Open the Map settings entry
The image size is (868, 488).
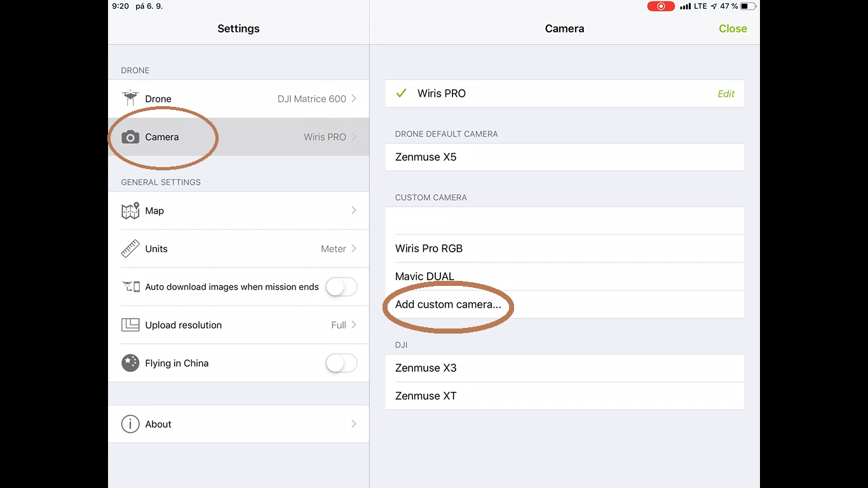coord(238,210)
